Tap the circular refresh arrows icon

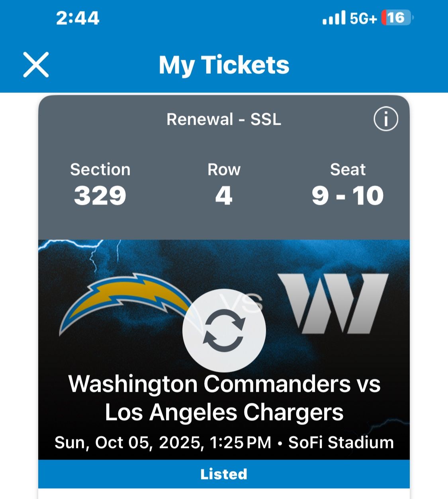tap(224, 330)
